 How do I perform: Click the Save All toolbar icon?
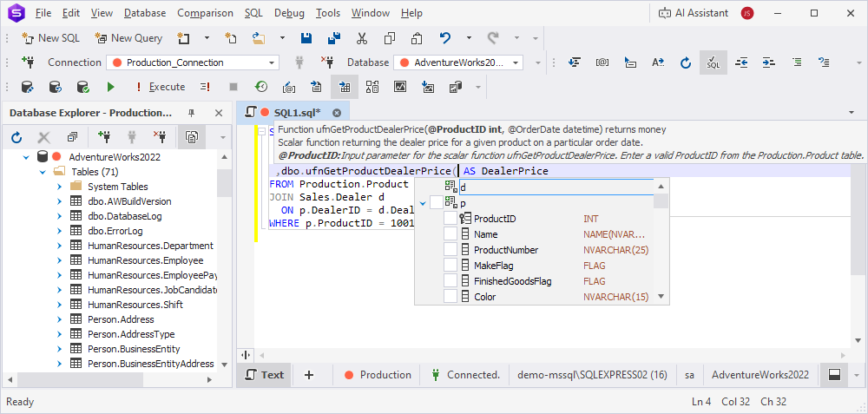coord(333,38)
